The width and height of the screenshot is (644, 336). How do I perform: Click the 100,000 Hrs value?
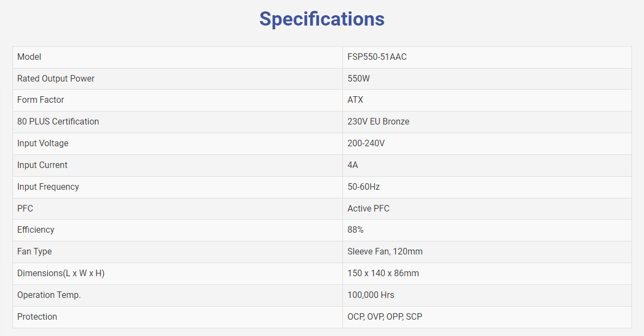click(371, 295)
